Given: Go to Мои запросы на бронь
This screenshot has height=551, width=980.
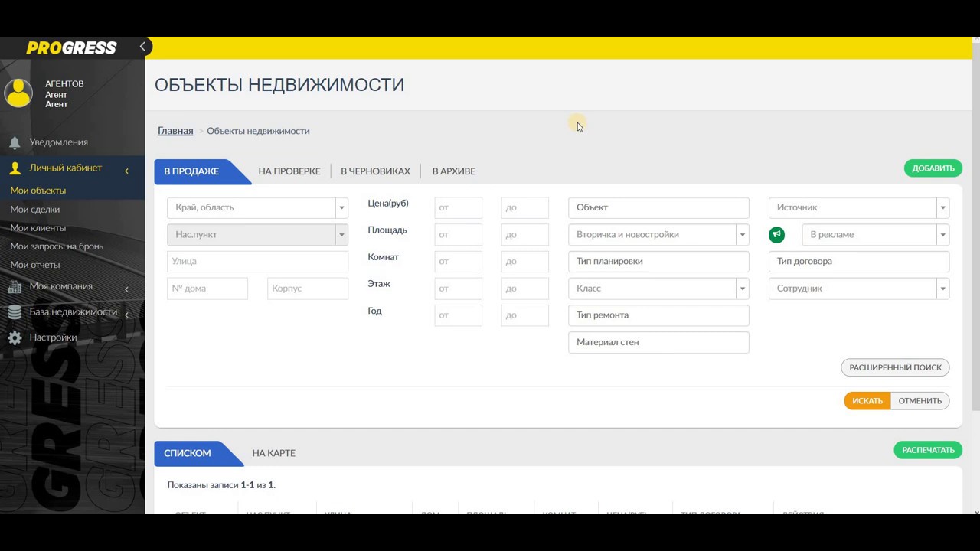Looking at the screenshot, I should (57, 246).
